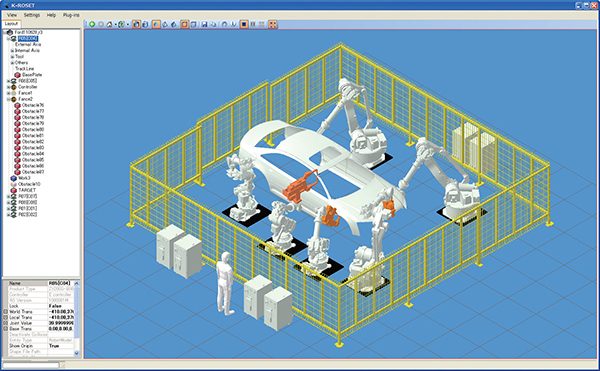The height and width of the screenshot is (371, 600).
Task: Click the orange-highlighted square frame icon
Action: 184,24
